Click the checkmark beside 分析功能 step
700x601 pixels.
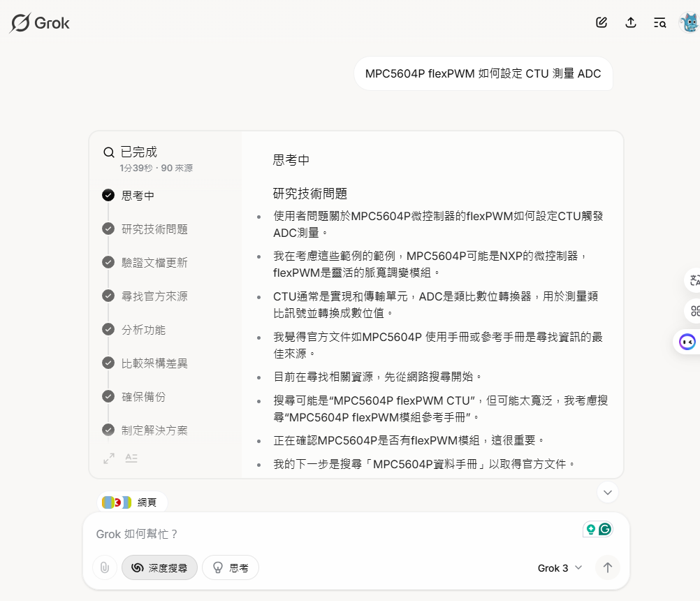(x=108, y=329)
